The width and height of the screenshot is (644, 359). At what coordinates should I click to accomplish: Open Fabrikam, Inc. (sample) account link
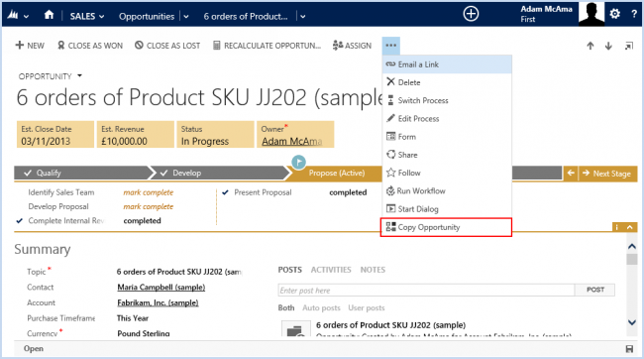[158, 303]
